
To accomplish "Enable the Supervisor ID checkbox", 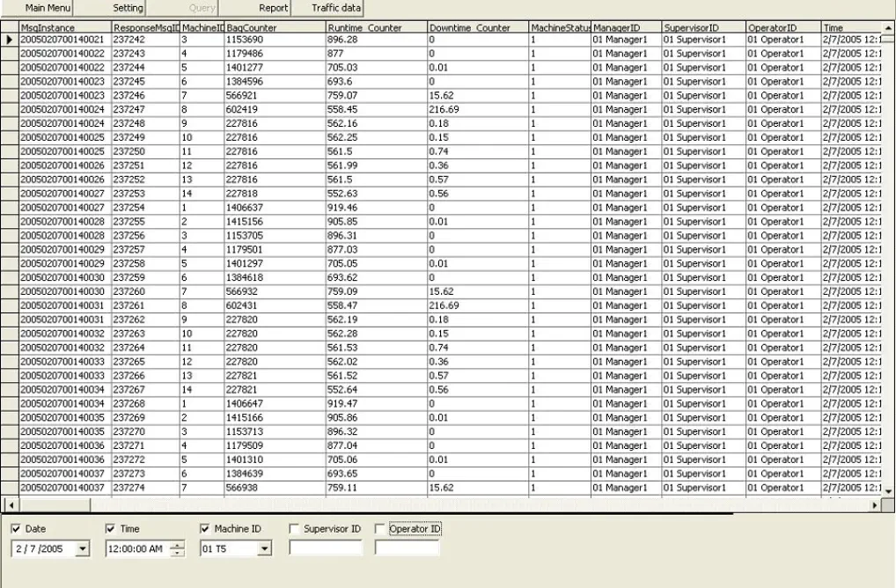I will coord(294,529).
